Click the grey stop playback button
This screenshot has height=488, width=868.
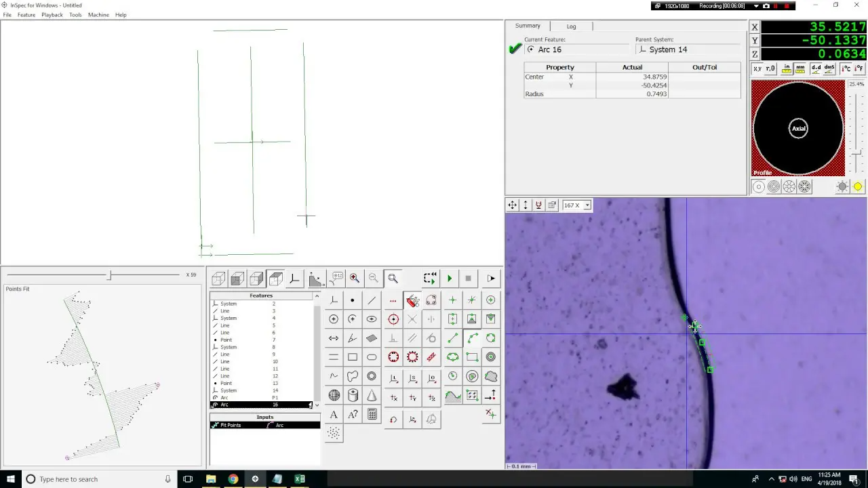(468, 279)
